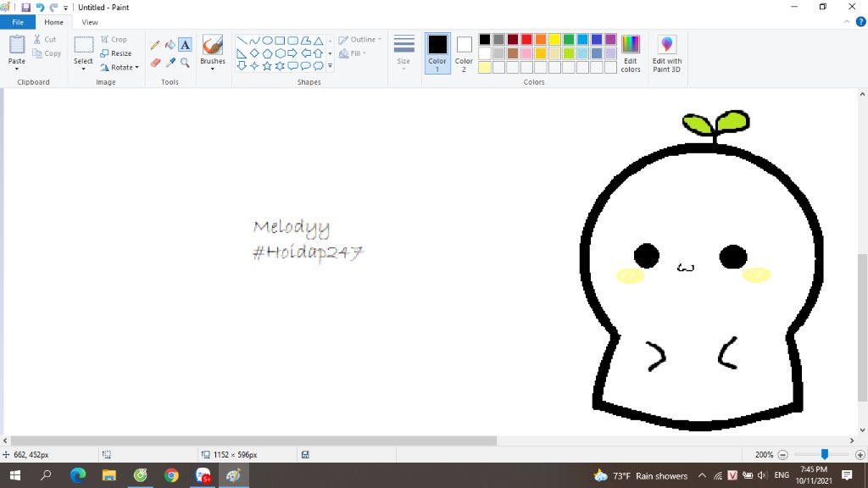Image resolution: width=868 pixels, height=488 pixels.
Task: Activate Color 2 selector
Action: tap(464, 53)
